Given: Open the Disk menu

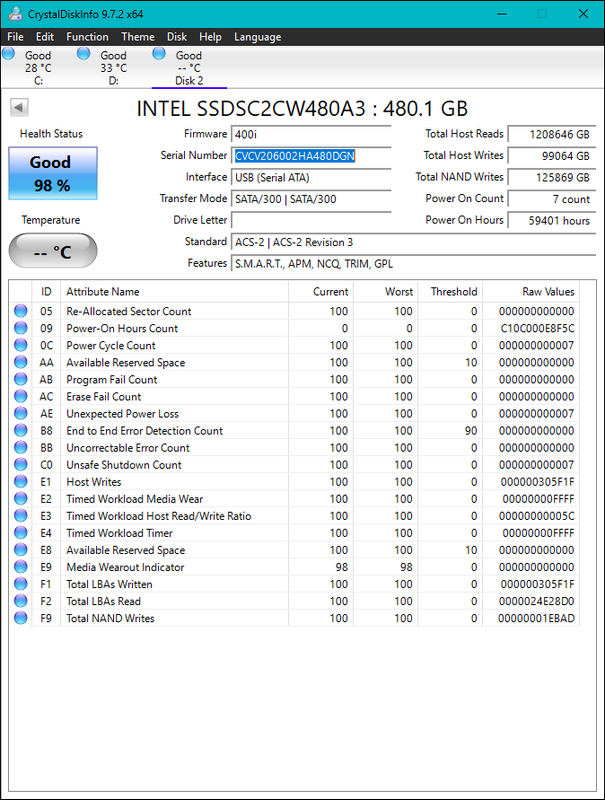Looking at the screenshot, I should point(177,37).
